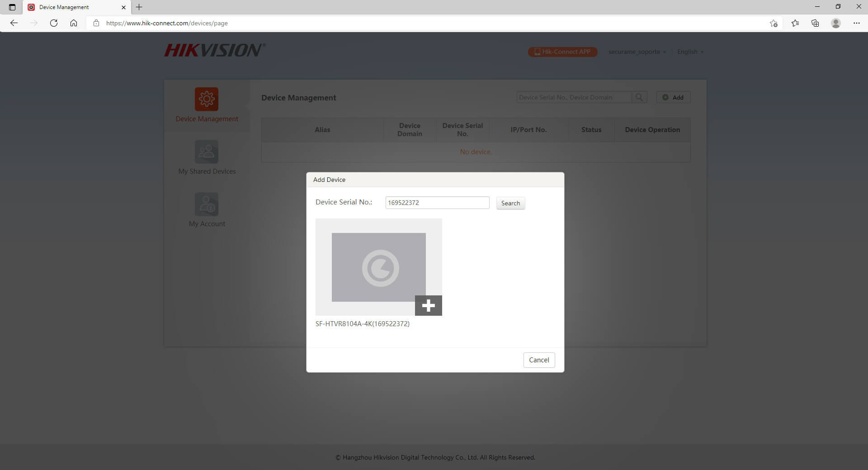Viewport: 868px width, 470px height.
Task: Click the magnifier search icon
Action: (x=639, y=97)
